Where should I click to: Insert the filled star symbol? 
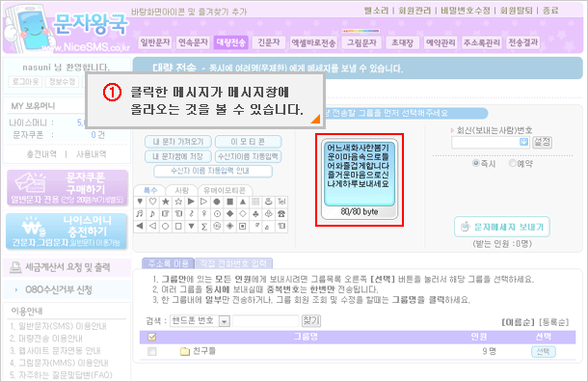tap(166, 202)
